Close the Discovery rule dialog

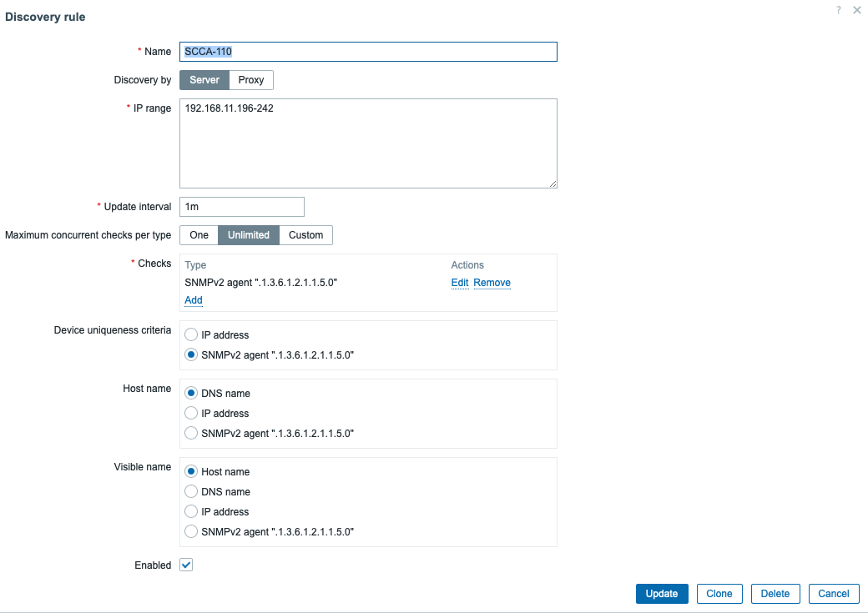click(856, 10)
